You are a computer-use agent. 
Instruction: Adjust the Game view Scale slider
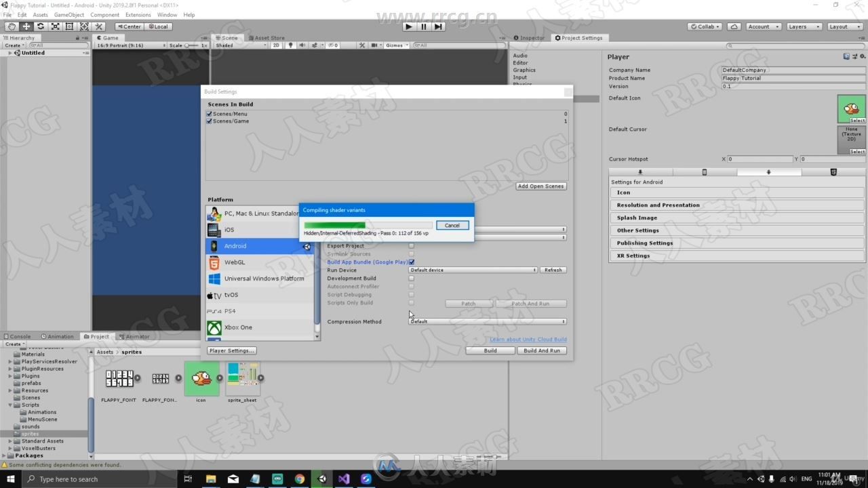pyautogui.click(x=192, y=45)
